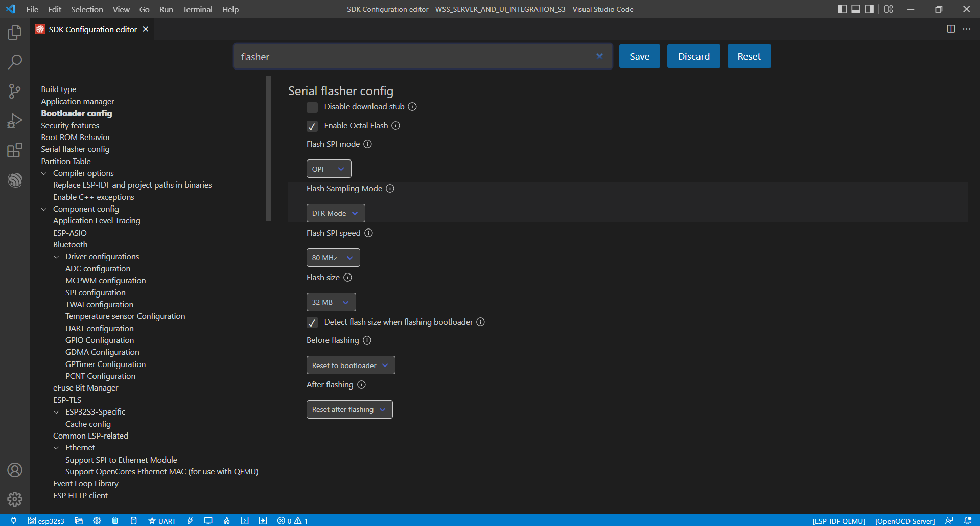Open the Search view in activity bar
The width and height of the screenshot is (980, 526).
(x=15, y=62)
